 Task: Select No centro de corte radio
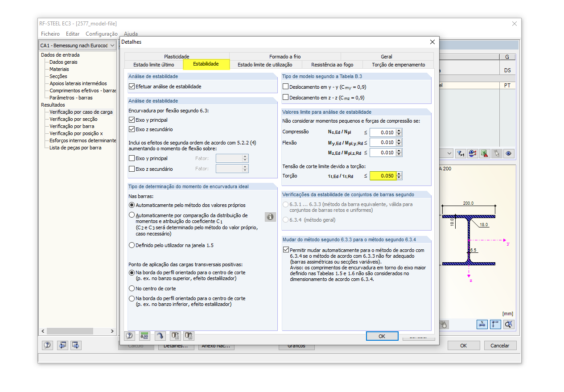coord(132,289)
